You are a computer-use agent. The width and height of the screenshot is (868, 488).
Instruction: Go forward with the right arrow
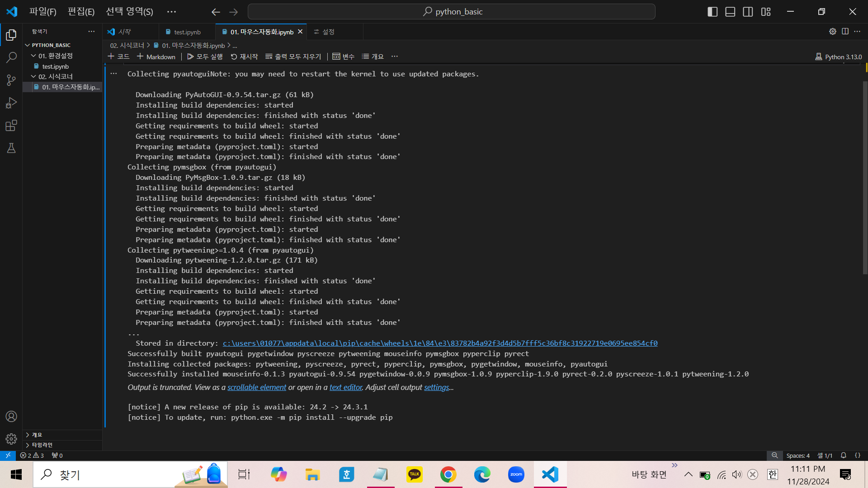pos(233,12)
